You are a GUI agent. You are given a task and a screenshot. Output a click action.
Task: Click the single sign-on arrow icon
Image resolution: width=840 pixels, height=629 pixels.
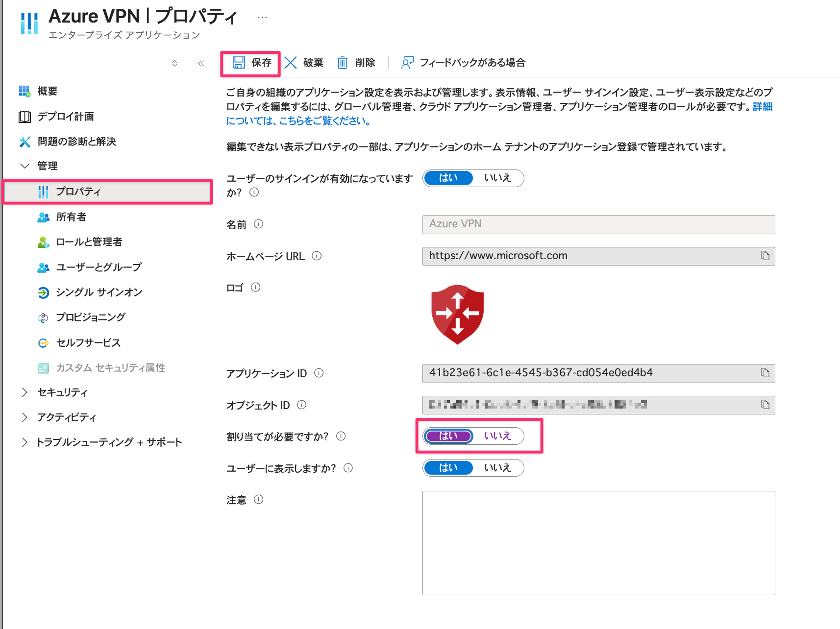pos(44,292)
